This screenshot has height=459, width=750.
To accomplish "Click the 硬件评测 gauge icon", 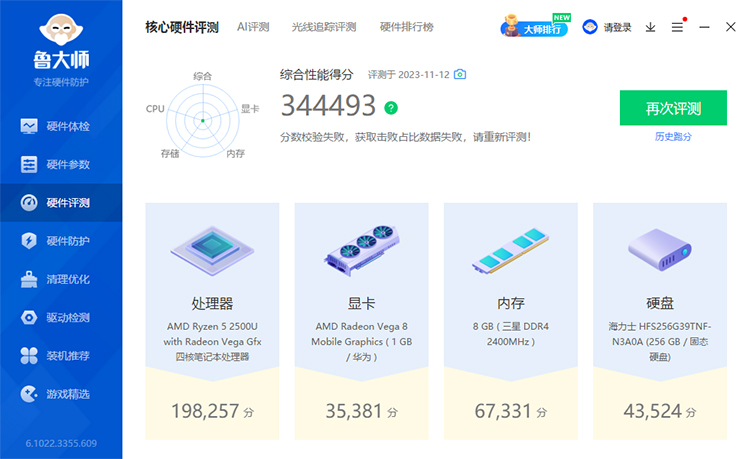I will (29, 203).
